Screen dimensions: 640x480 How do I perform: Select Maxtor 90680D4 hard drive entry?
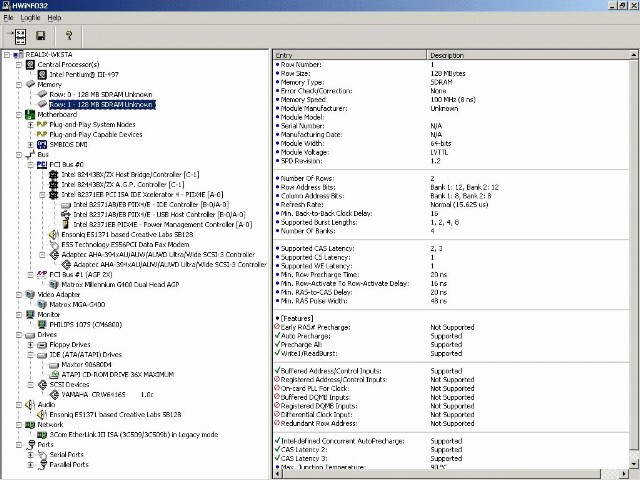86,364
